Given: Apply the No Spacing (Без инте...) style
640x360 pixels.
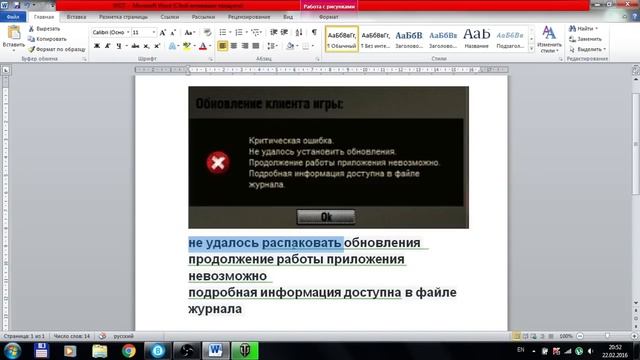Looking at the screenshot, I should tap(376, 39).
